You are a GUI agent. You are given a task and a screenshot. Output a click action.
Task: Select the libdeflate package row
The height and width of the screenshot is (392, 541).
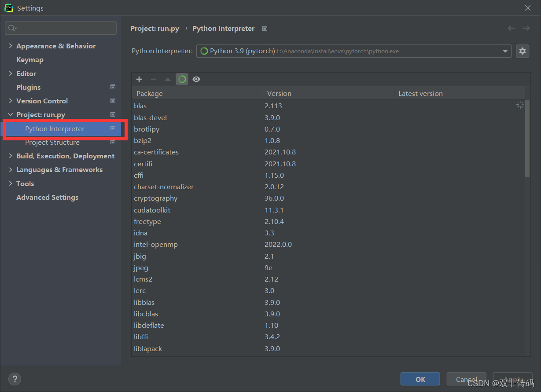(x=328, y=325)
